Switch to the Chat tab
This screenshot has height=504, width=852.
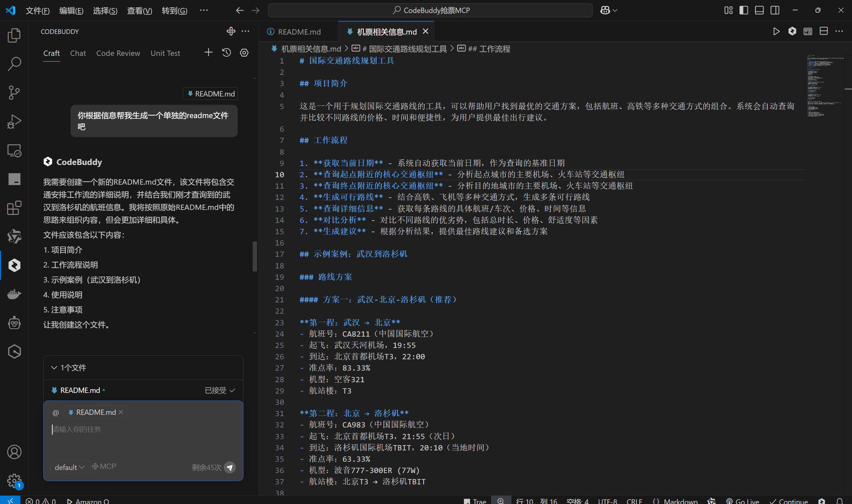click(x=78, y=53)
